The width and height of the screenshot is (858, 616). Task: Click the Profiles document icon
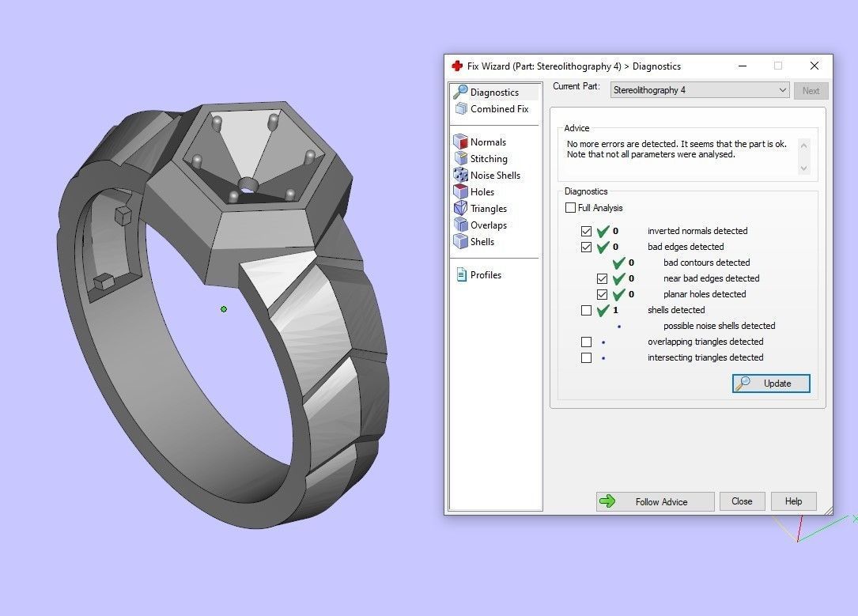[x=461, y=274]
